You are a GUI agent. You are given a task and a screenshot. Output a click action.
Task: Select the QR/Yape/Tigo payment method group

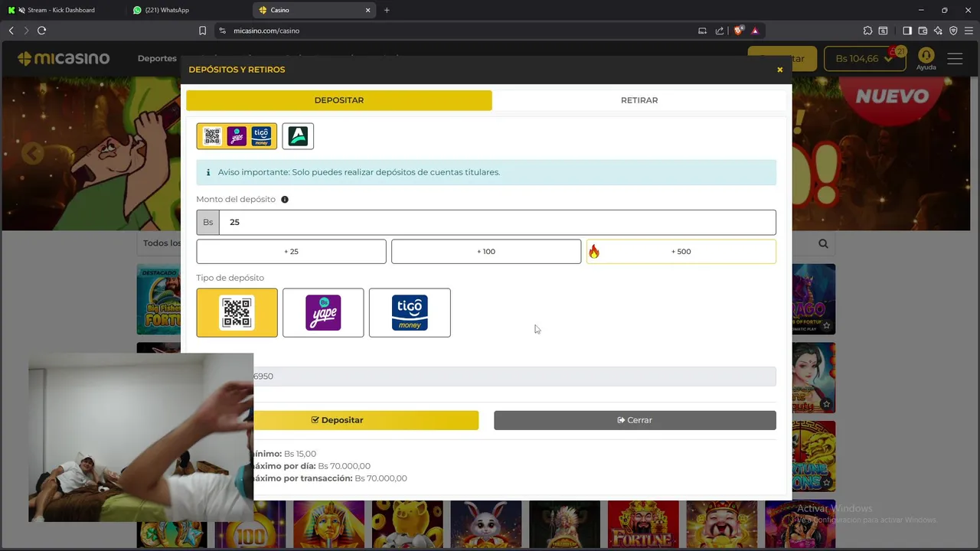[237, 136]
